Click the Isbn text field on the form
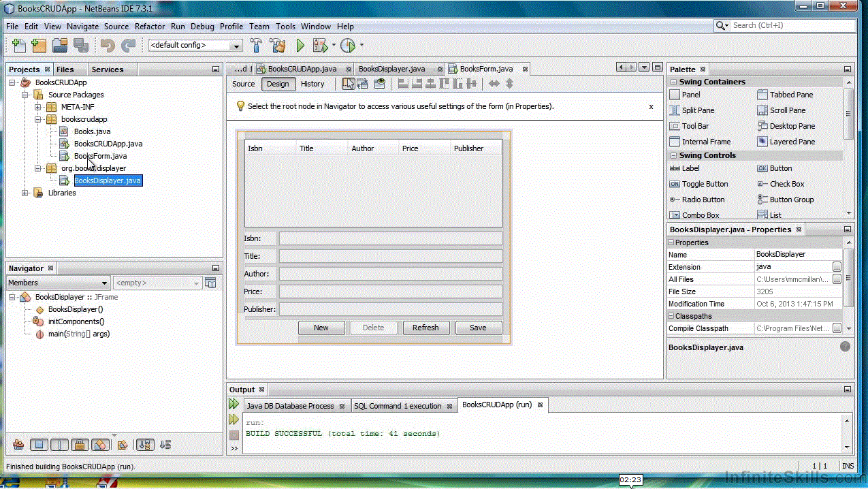This screenshot has width=868, height=489. 391,238
